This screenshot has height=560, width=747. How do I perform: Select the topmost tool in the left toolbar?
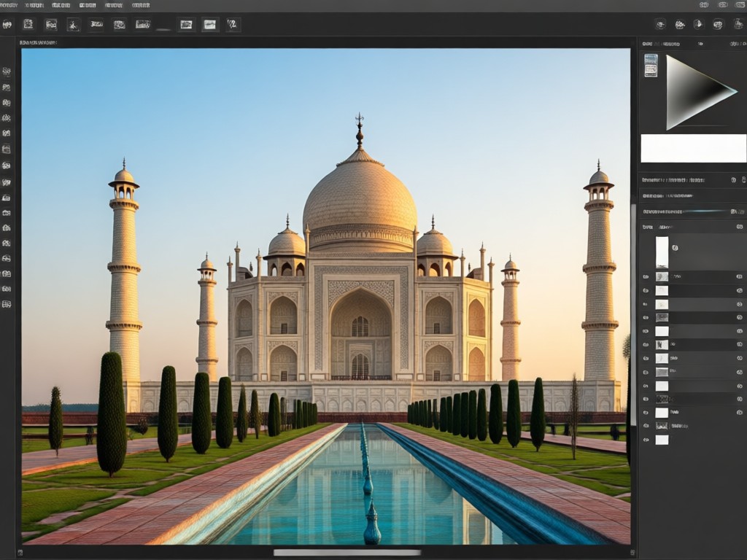(x=6, y=72)
